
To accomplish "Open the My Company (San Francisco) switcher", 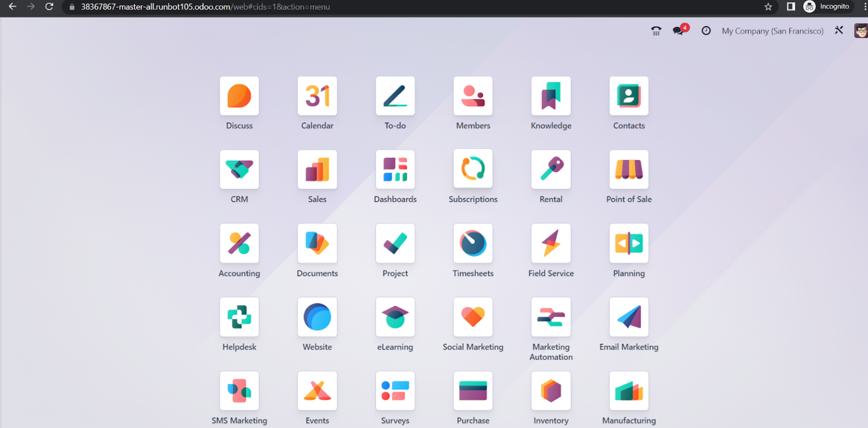I will 772,31.
